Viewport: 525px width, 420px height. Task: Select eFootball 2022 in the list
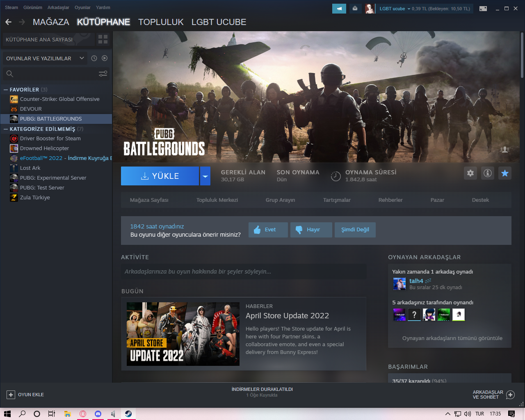(x=56, y=158)
